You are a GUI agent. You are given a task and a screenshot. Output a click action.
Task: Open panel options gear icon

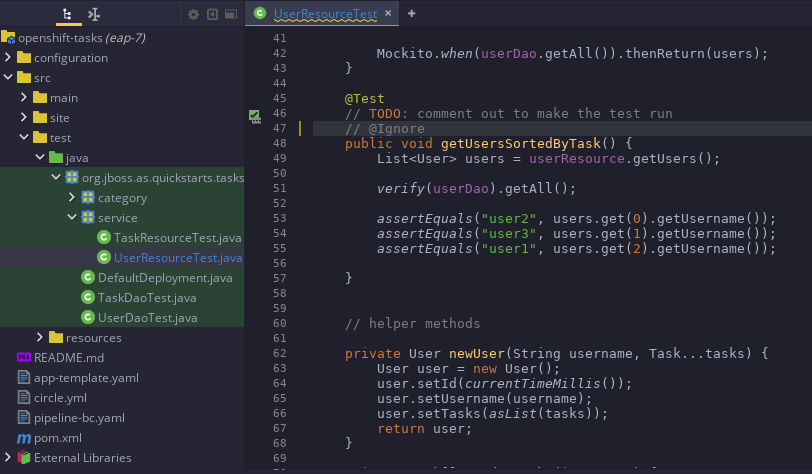pos(193,15)
